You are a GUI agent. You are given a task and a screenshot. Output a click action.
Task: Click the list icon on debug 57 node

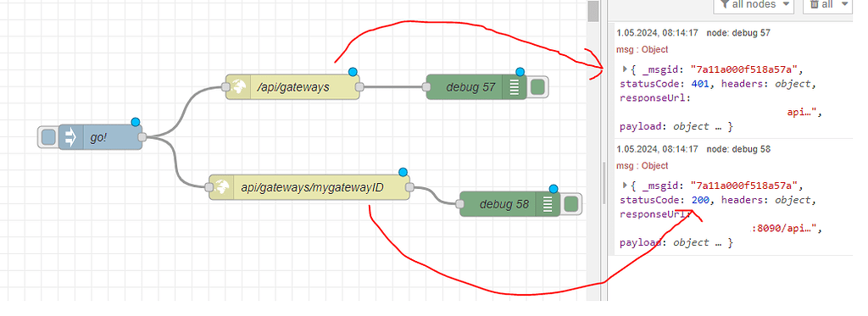click(x=515, y=87)
